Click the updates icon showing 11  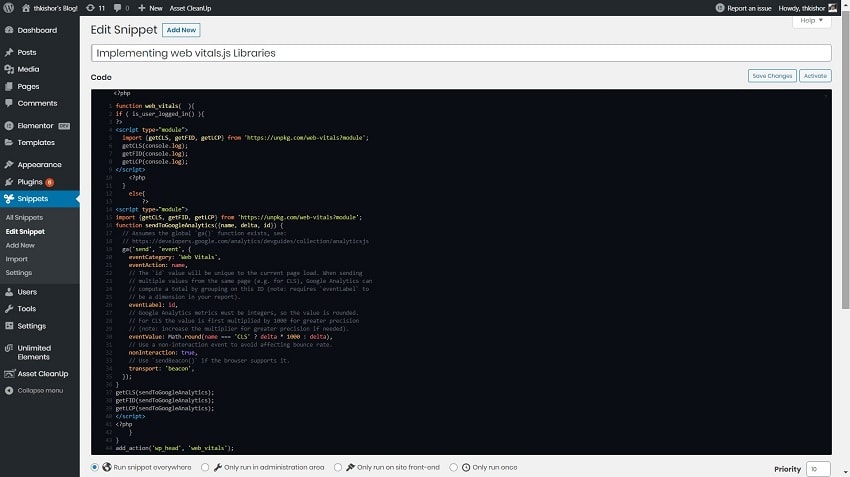click(90, 8)
